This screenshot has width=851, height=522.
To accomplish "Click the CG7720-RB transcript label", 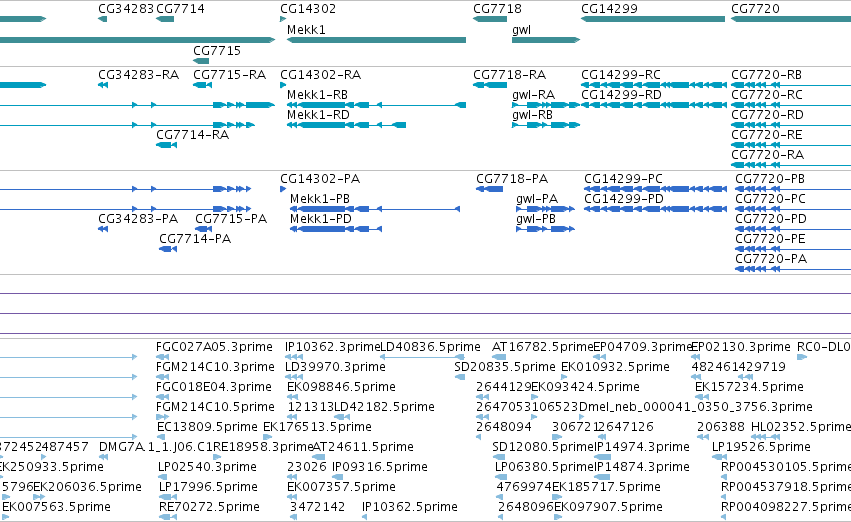I will (x=766, y=75).
